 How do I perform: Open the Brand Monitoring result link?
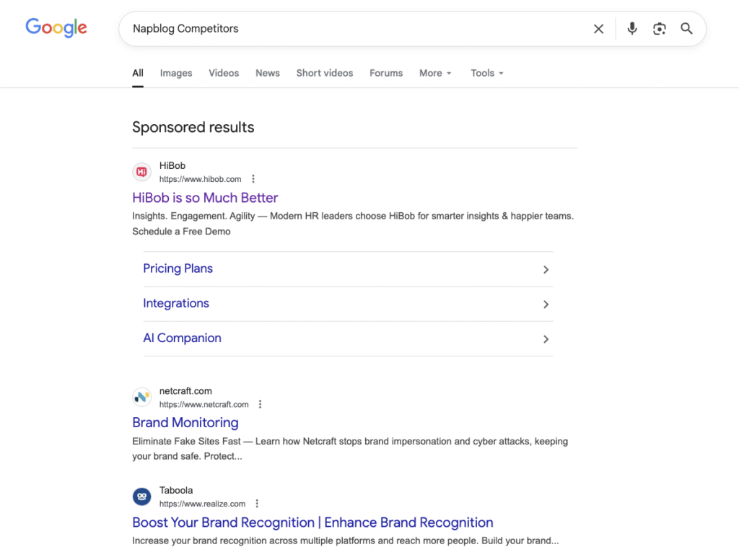tap(185, 423)
